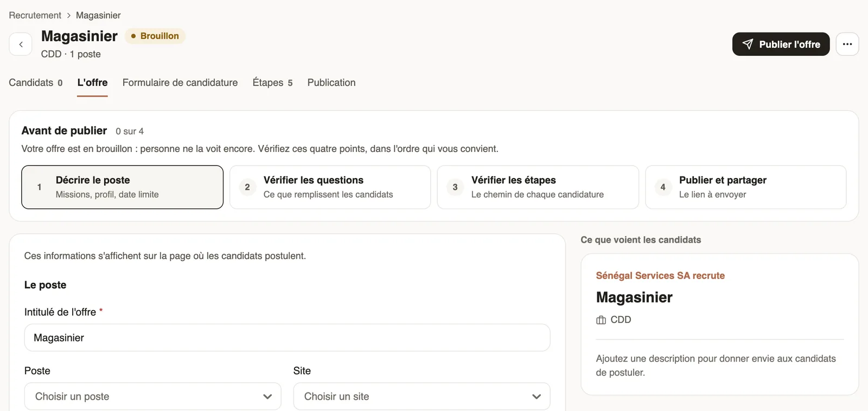Click the 'Ajoutez une description' preview text
The height and width of the screenshot is (411, 868).
click(x=716, y=365)
